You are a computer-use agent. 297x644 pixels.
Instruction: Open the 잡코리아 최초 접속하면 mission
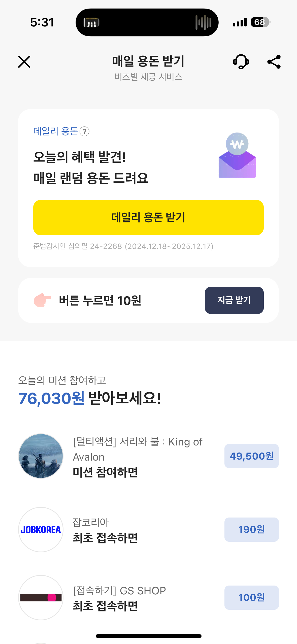[105, 530]
